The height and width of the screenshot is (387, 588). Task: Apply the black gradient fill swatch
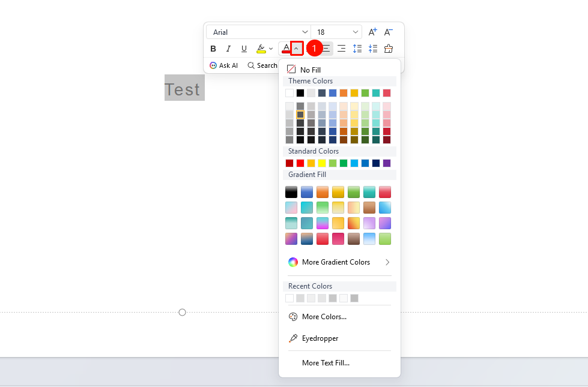tap(291, 192)
